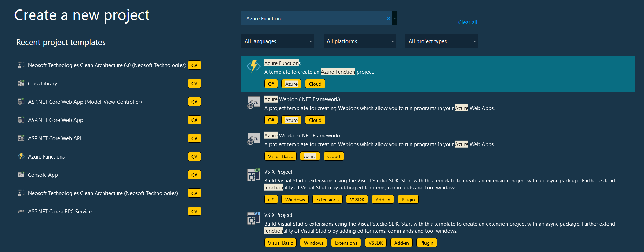Click the Windows tag on C# VSIX Project
644x252 pixels.
pyautogui.click(x=295, y=199)
